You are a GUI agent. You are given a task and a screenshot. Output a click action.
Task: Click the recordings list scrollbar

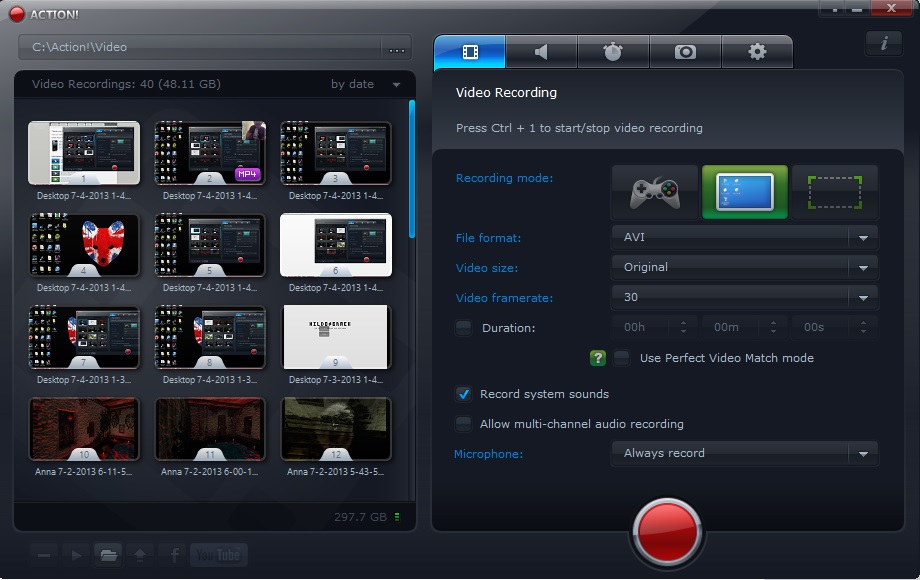pos(412,169)
